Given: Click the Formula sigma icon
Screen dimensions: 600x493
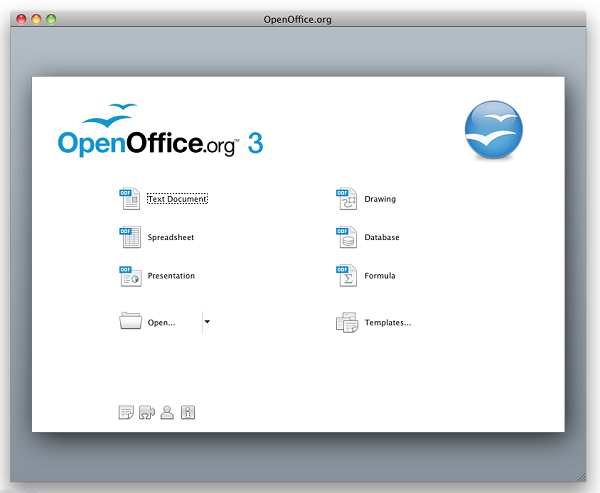Looking at the screenshot, I should pos(346,276).
